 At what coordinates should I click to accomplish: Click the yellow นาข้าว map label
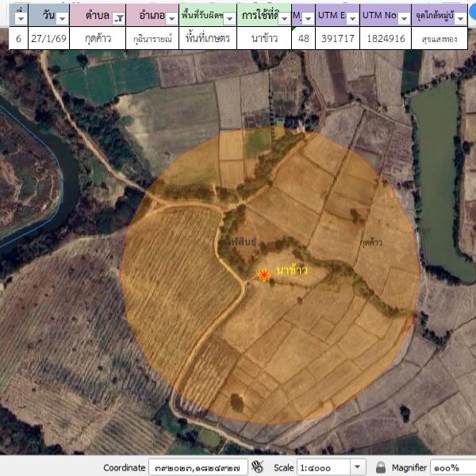point(291,271)
